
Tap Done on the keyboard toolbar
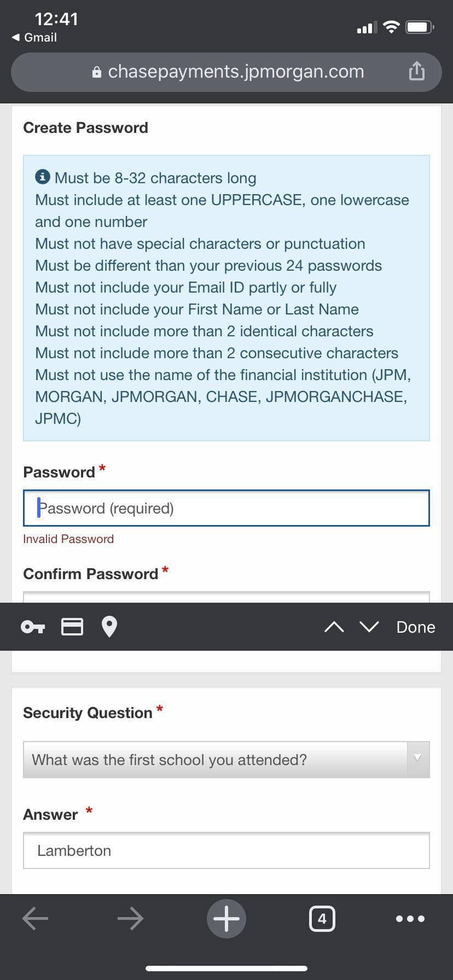(415, 627)
